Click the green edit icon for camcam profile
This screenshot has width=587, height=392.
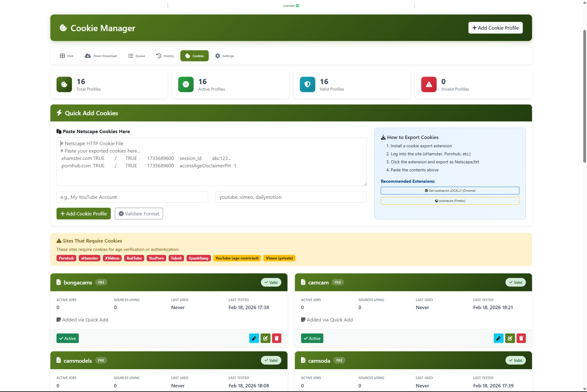pyautogui.click(x=510, y=338)
